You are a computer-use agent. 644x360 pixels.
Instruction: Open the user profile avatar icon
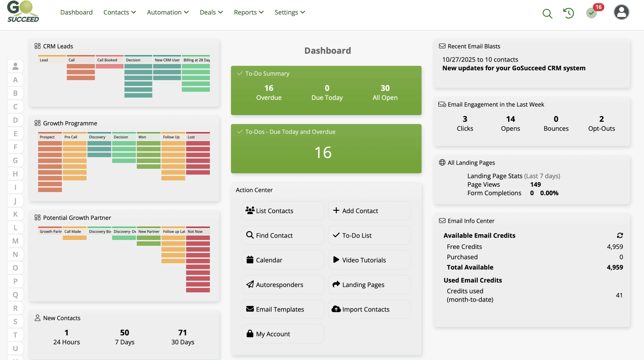click(x=621, y=12)
